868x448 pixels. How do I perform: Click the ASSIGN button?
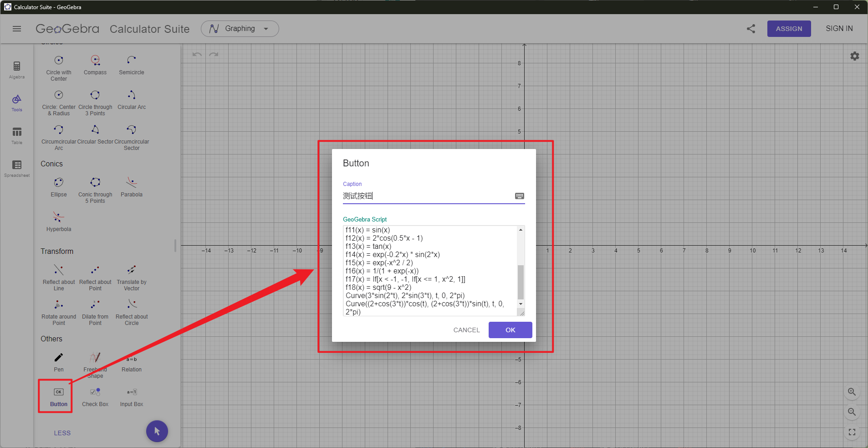(x=789, y=29)
